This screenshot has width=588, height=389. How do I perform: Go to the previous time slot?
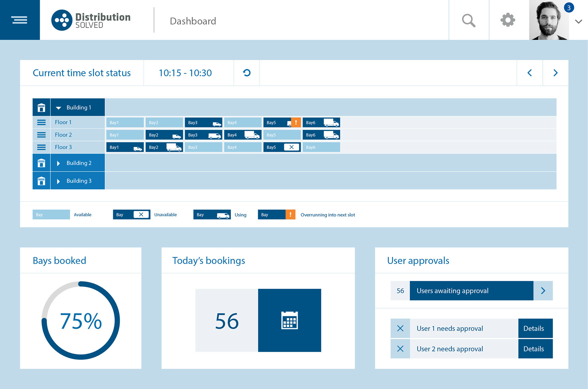click(x=530, y=73)
